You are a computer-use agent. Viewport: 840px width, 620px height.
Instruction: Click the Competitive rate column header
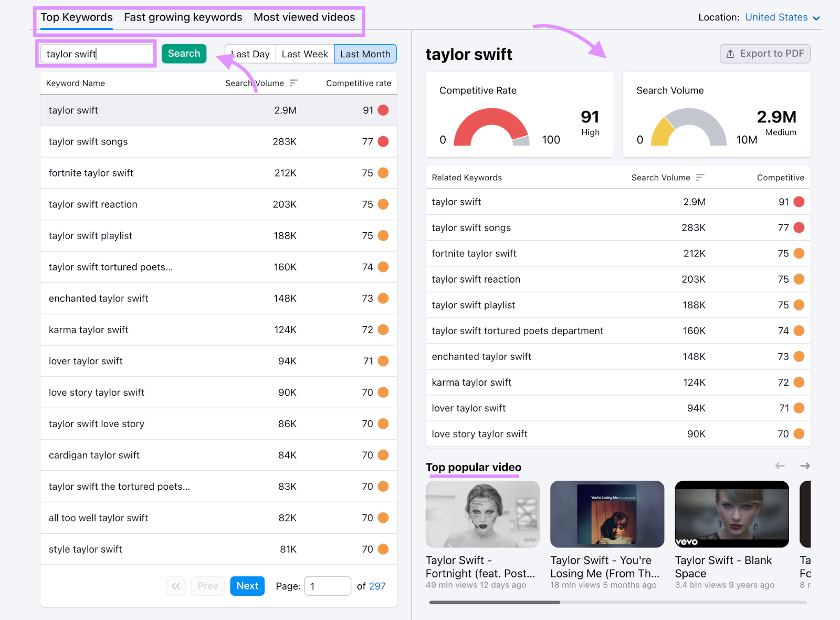pyautogui.click(x=359, y=83)
